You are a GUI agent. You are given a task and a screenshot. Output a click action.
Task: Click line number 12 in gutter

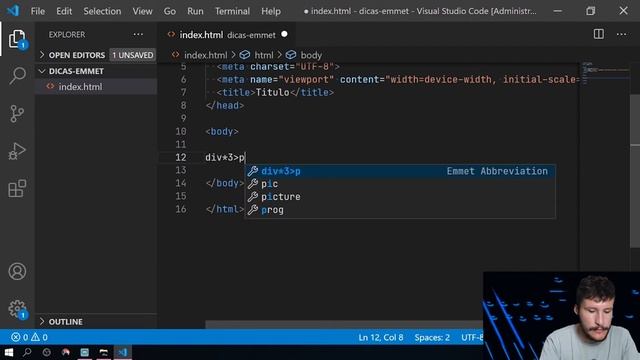click(181, 157)
